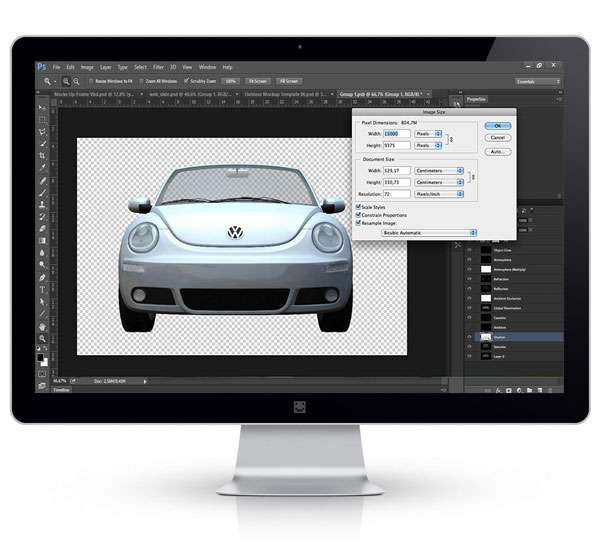
Task: Select the Eyedropper tool
Action: (42, 168)
